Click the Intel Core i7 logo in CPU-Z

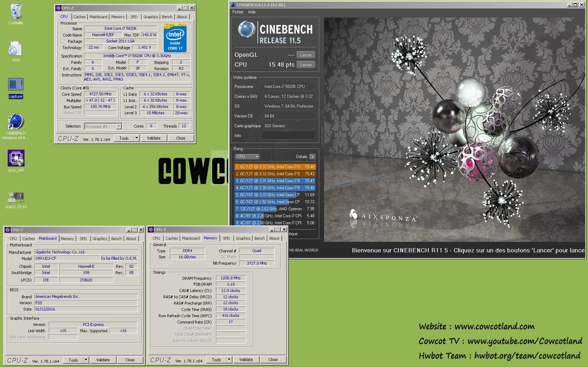pyautogui.click(x=175, y=38)
